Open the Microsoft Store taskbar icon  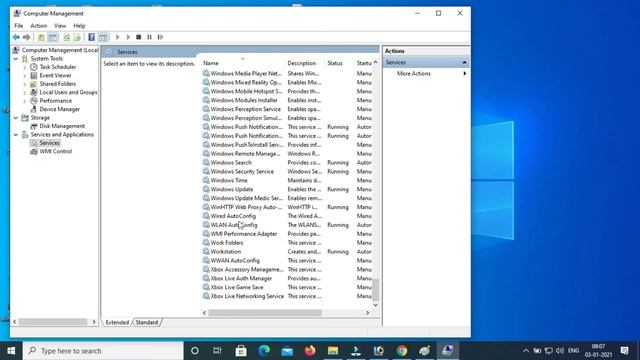click(x=241, y=351)
